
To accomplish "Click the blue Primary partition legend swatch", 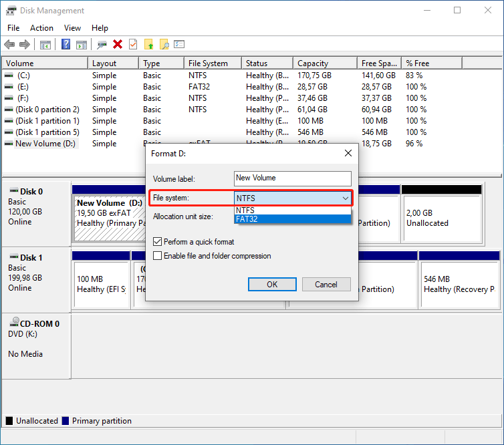I will (x=66, y=421).
